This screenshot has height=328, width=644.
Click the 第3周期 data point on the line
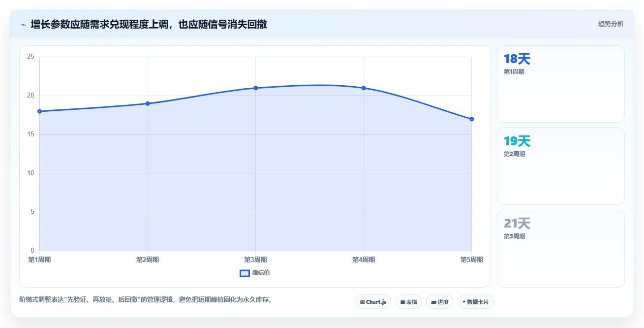[255, 88]
